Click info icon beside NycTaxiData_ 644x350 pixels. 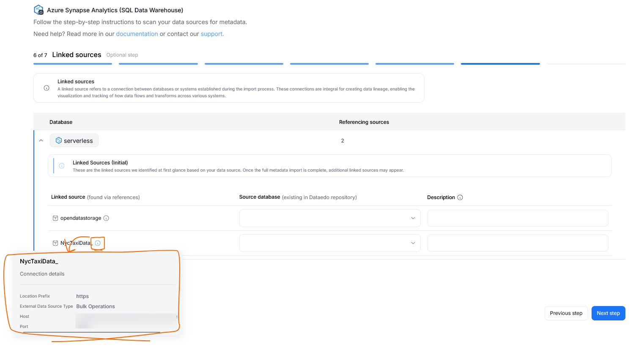[98, 243]
